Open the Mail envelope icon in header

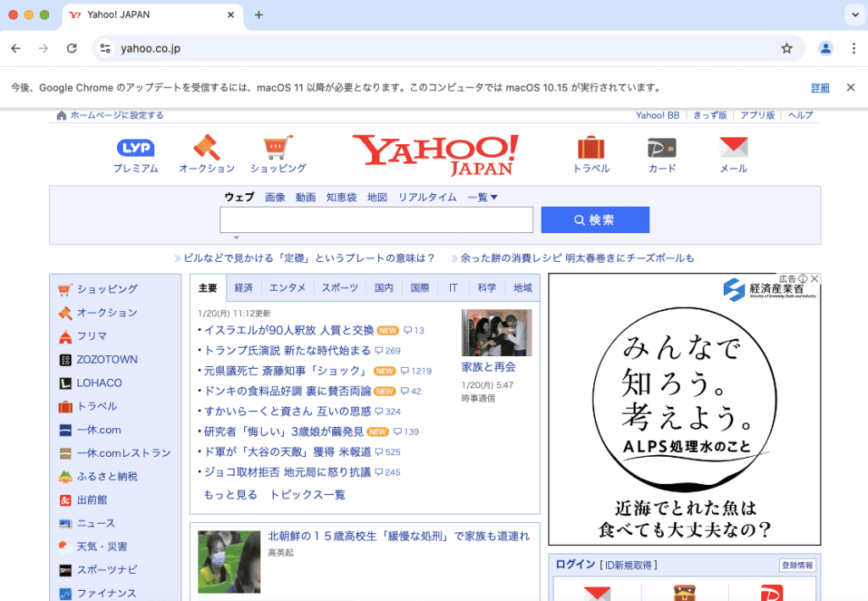point(733,147)
